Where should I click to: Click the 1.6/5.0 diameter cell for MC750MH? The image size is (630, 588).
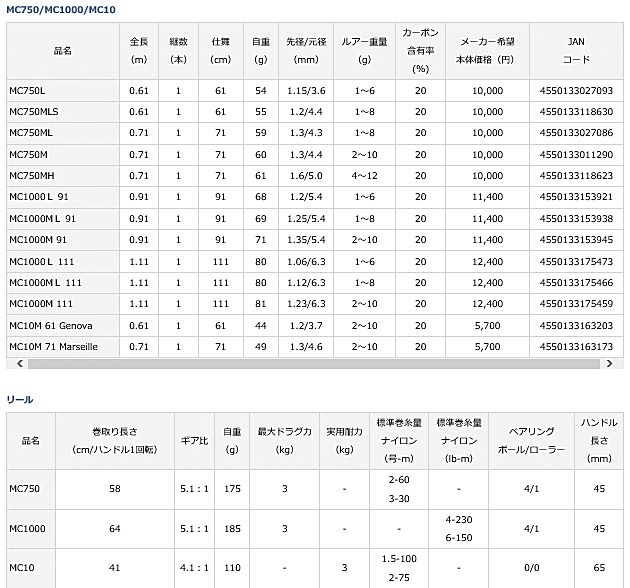point(306,176)
